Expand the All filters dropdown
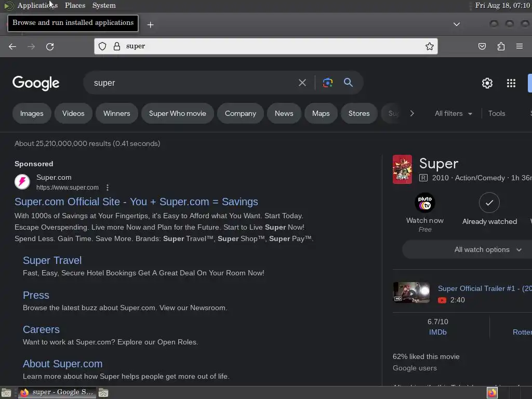This screenshot has height=399, width=532. (453, 113)
